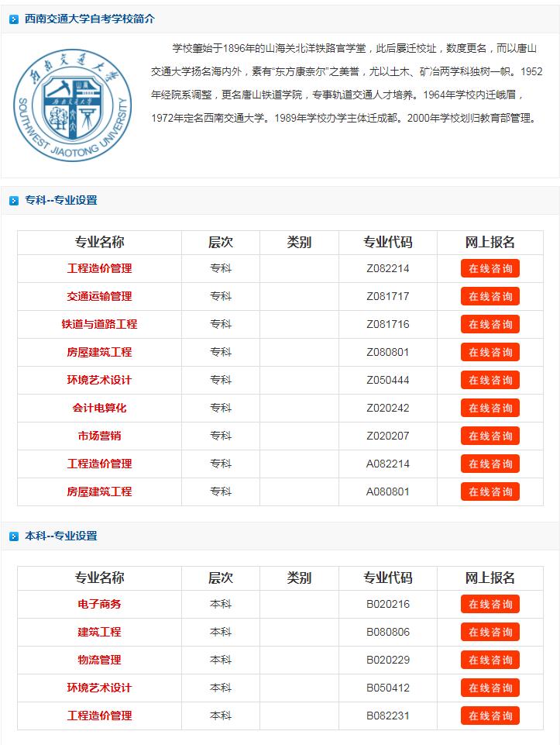Click 类别 header in the 专科 table
The height and width of the screenshot is (745, 560).
[299, 243]
